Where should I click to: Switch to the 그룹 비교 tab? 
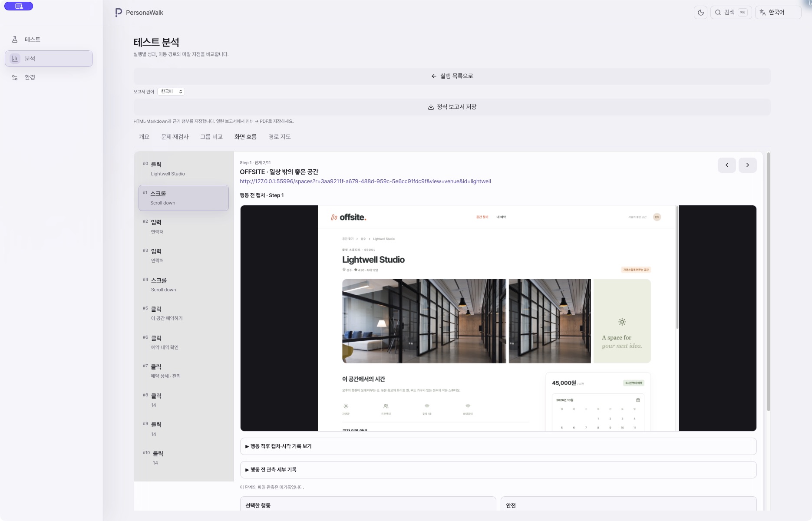tap(211, 137)
